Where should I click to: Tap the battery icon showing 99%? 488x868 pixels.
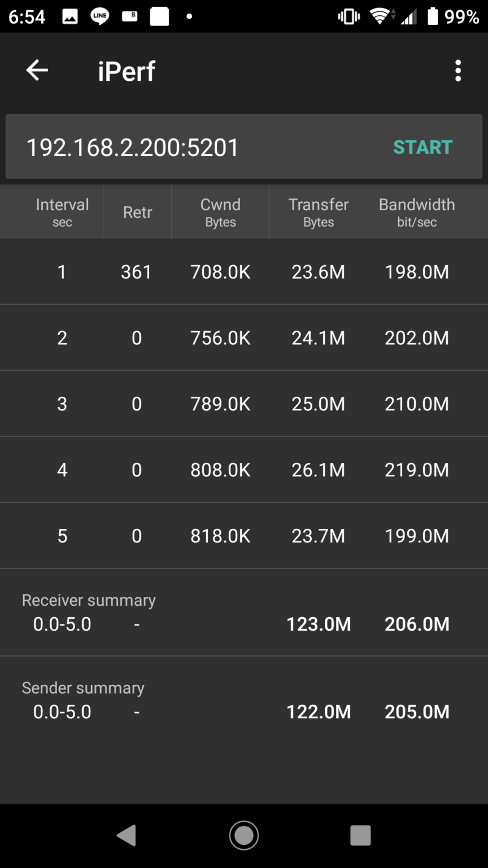pos(432,16)
